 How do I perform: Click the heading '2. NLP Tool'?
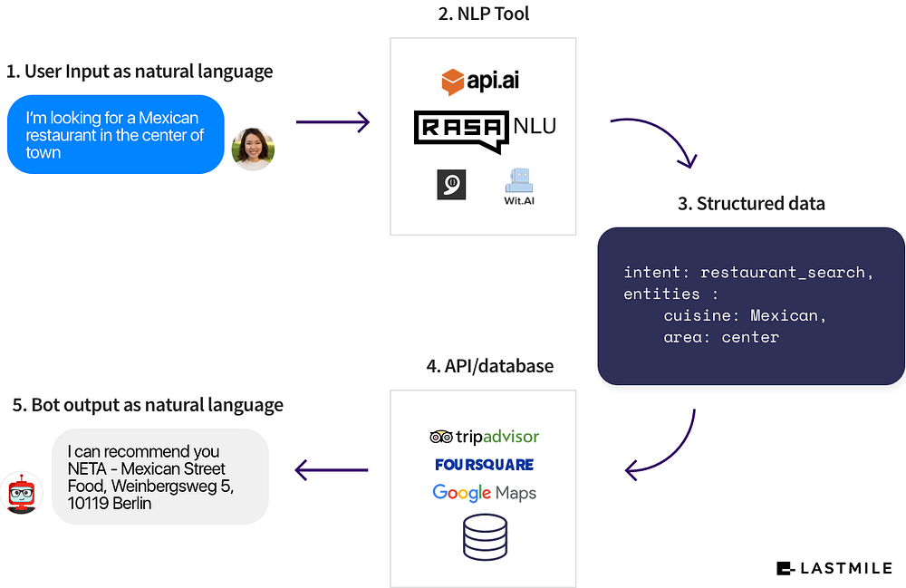pyautogui.click(x=484, y=14)
